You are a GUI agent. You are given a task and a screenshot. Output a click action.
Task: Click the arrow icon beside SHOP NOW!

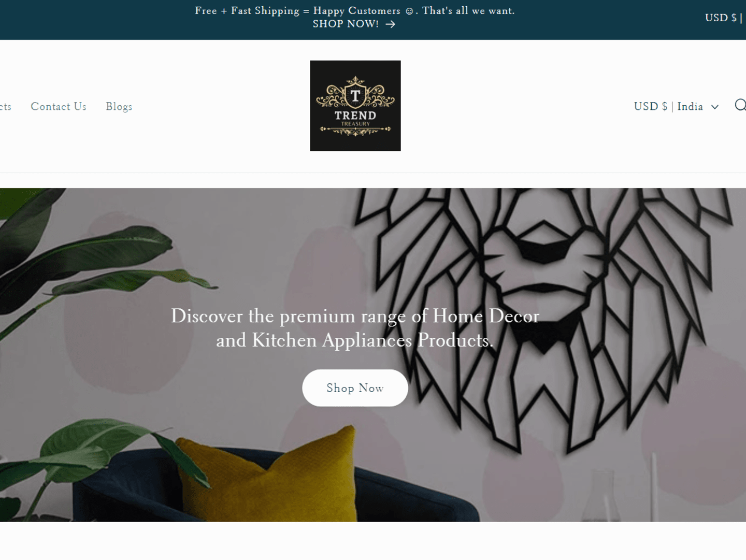click(390, 24)
